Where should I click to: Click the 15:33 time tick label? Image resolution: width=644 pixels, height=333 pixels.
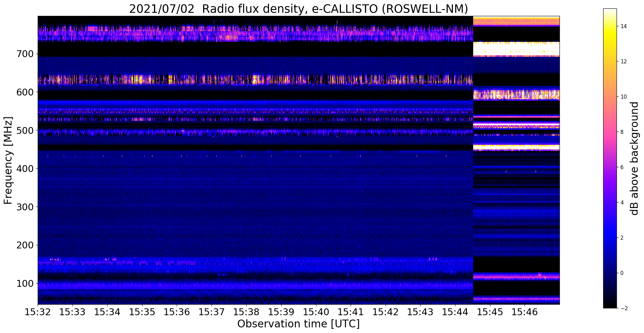point(73,312)
